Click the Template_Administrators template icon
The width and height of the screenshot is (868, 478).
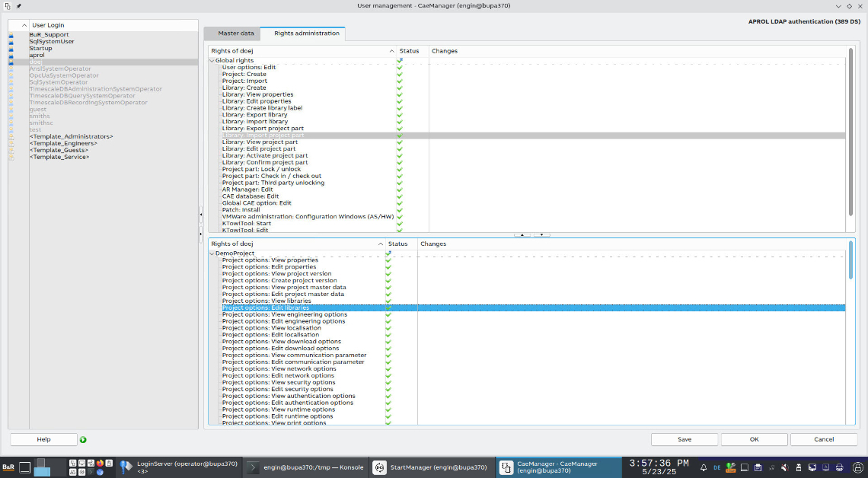pyautogui.click(x=11, y=137)
